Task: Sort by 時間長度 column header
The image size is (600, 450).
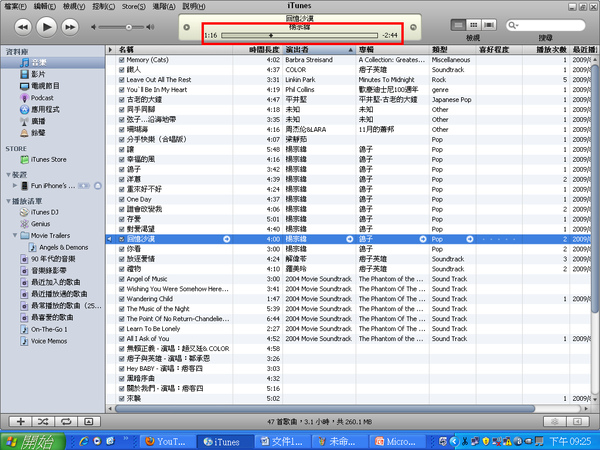Action: (258, 49)
